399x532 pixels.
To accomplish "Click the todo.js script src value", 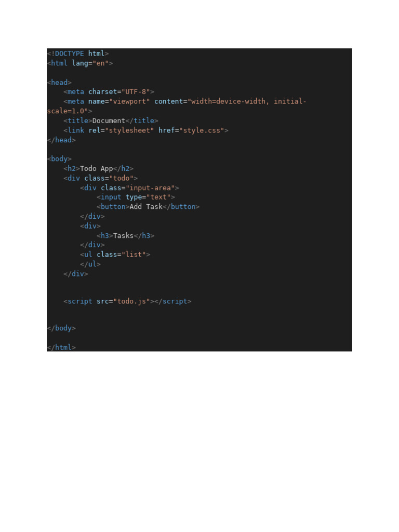I will (x=131, y=301).
